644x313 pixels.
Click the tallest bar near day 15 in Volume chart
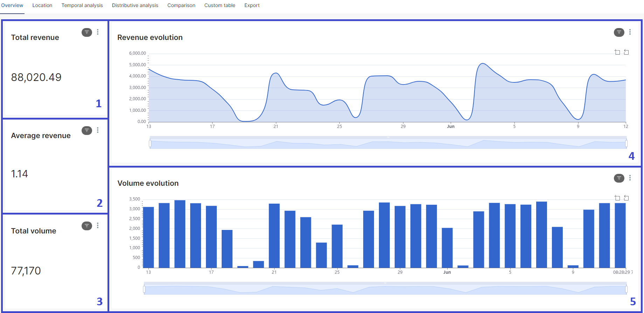click(x=180, y=234)
